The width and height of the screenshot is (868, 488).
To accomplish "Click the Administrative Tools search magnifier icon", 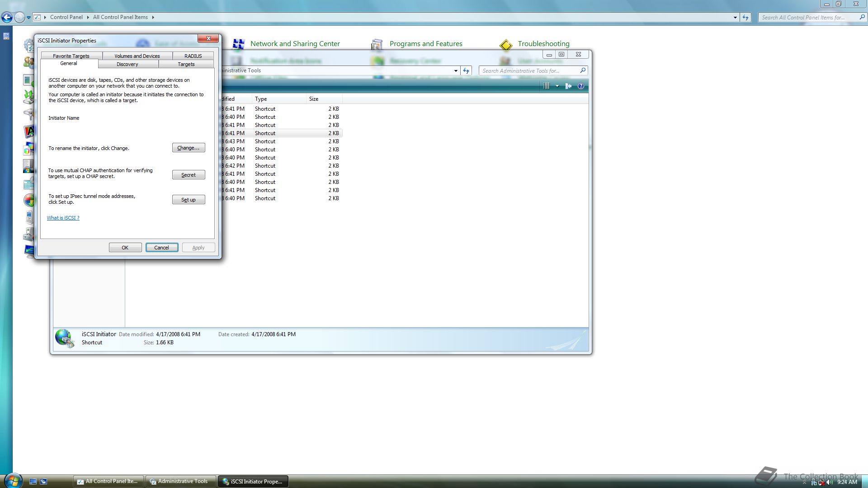I will (x=583, y=70).
